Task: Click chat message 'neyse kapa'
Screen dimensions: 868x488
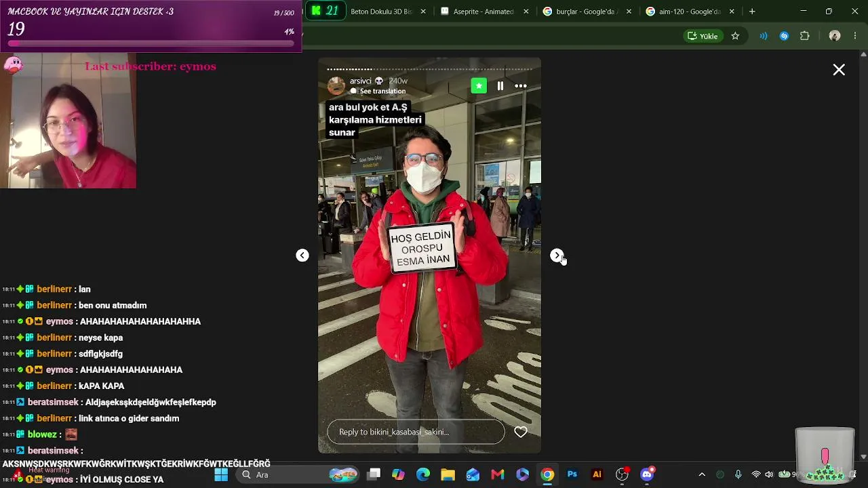Action: pos(101,338)
